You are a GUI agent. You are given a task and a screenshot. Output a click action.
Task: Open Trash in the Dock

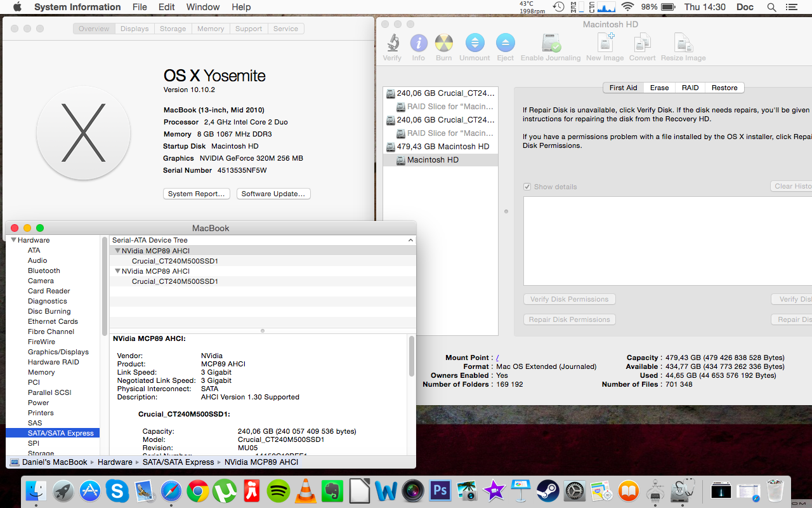pyautogui.click(x=775, y=490)
